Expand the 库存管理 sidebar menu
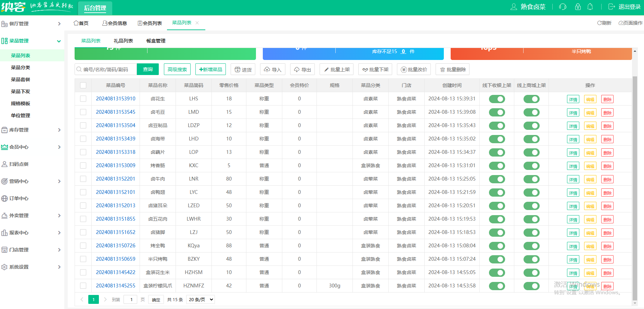 [x=32, y=130]
